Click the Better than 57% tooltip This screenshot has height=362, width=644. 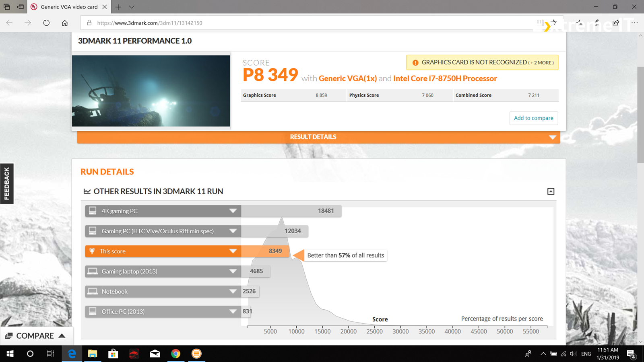(345, 255)
